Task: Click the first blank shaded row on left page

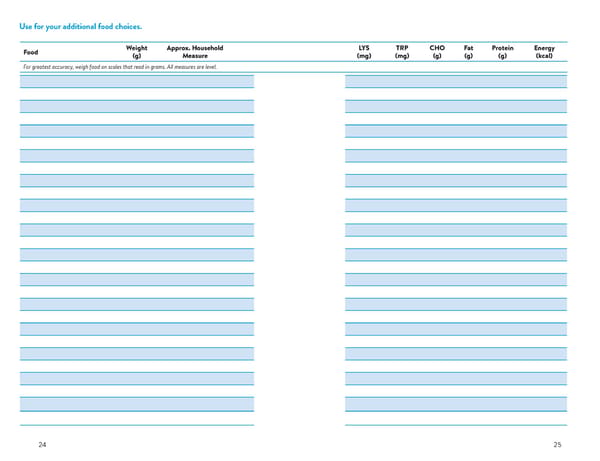Action: (x=137, y=81)
